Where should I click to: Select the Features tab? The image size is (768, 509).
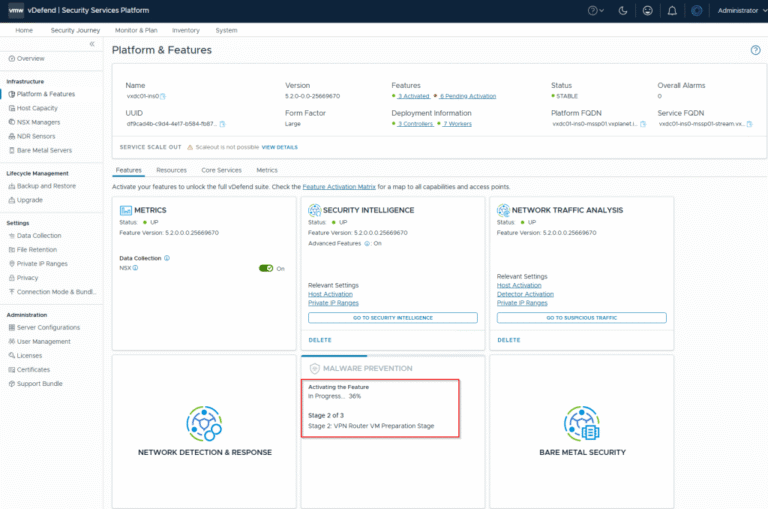click(129, 170)
